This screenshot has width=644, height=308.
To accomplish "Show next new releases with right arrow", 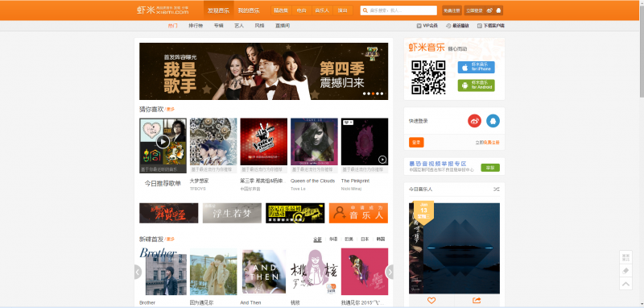I will 390,272.
